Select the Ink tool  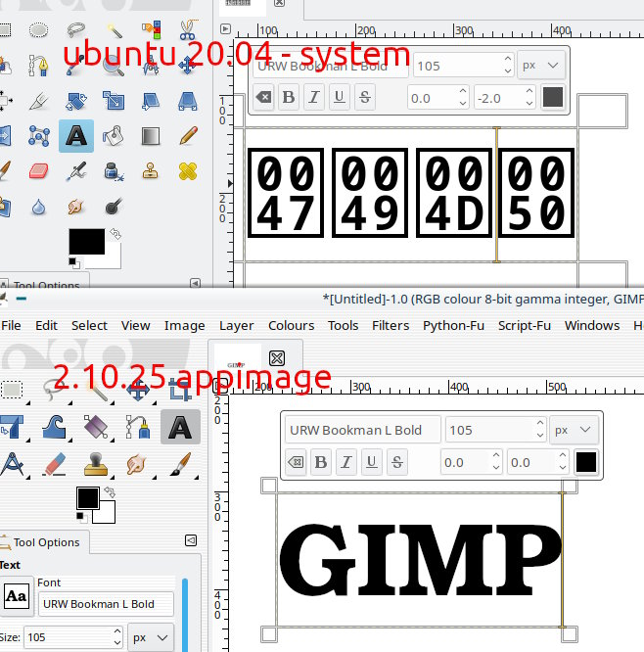coord(114,171)
